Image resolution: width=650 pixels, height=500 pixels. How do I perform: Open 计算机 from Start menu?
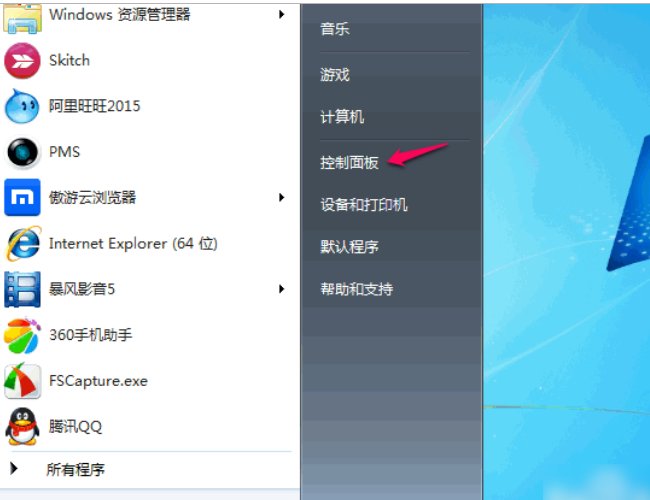pyautogui.click(x=342, y=117)
